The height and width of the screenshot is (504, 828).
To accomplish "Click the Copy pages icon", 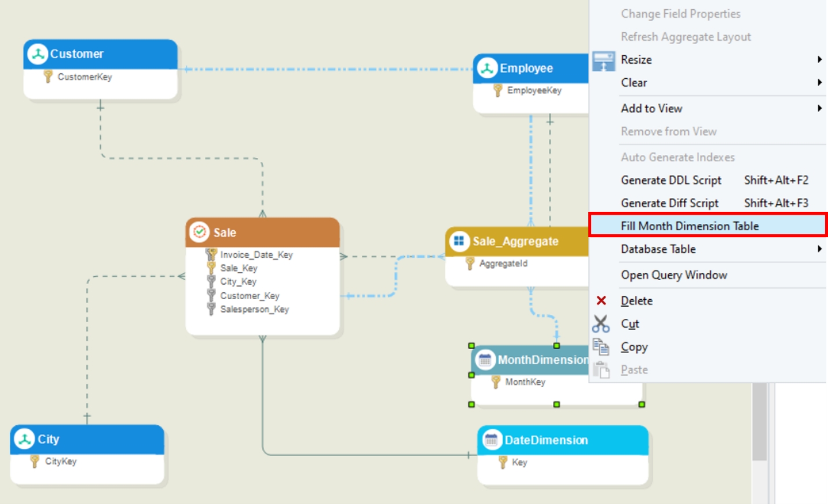I will click(x=601, y=347).
